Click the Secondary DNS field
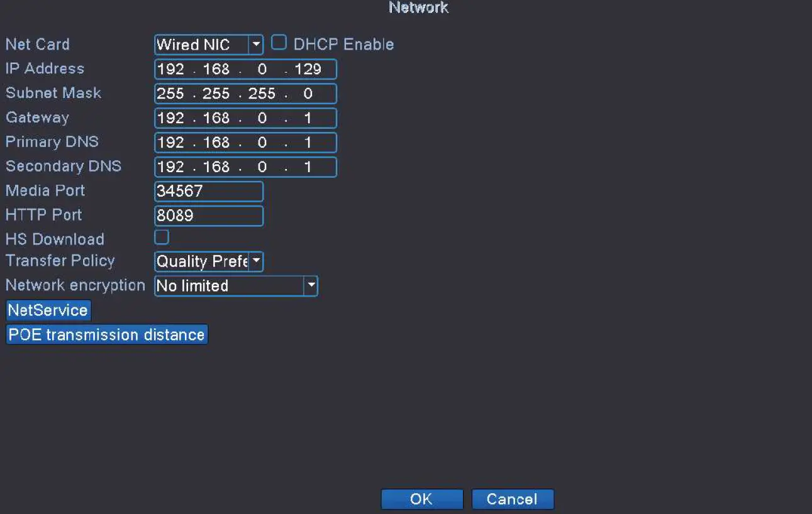The image size is (812, 514). click(245, 167)
